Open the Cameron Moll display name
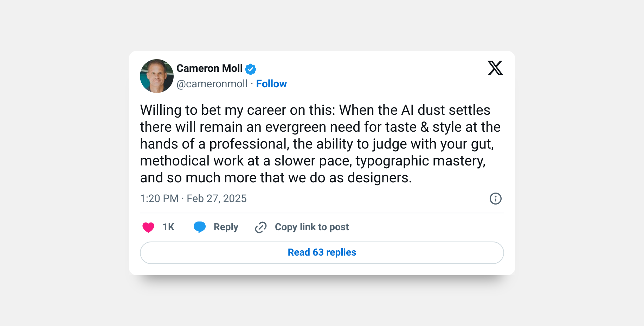Viewport: 644px width, 326px height. pyautogui.click(x=210, y=68)
